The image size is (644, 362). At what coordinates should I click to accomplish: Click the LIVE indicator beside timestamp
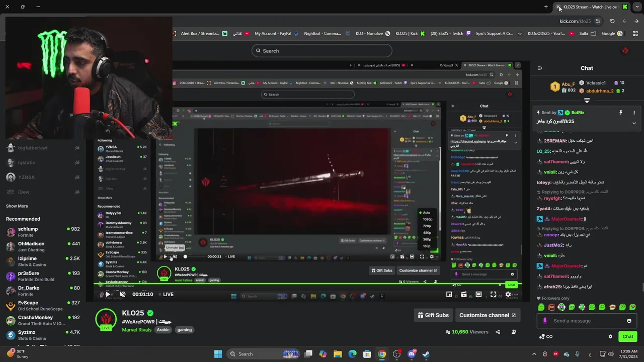click(167, 294)
